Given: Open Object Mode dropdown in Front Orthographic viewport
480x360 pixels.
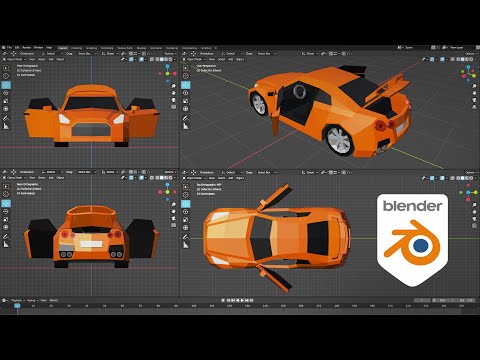Looking at the screenshot, I should pyautogui.click(x=14, y=59).
